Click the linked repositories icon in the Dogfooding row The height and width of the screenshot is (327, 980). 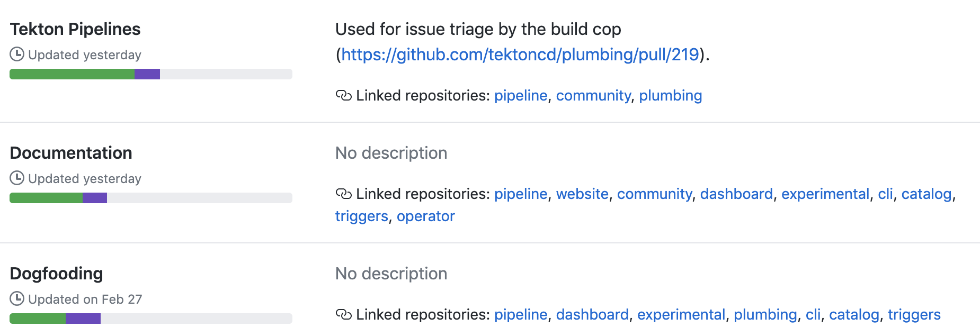point(343,314)
